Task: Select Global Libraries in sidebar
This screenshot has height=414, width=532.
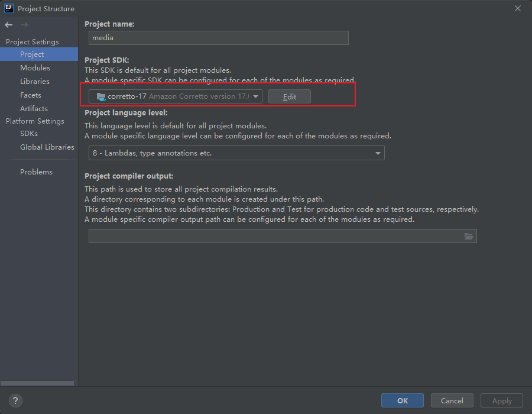Action: [47, 147]
